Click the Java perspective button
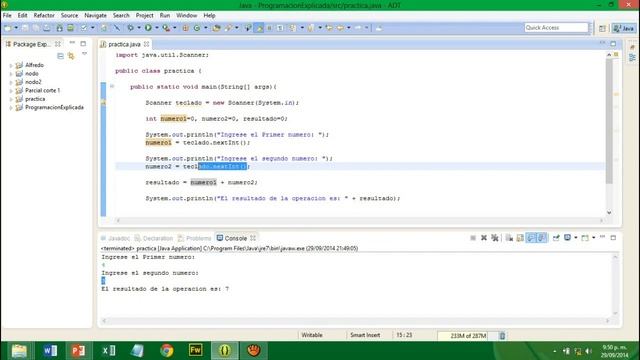This screenshot has height=360, width=640. coord(624,28)
